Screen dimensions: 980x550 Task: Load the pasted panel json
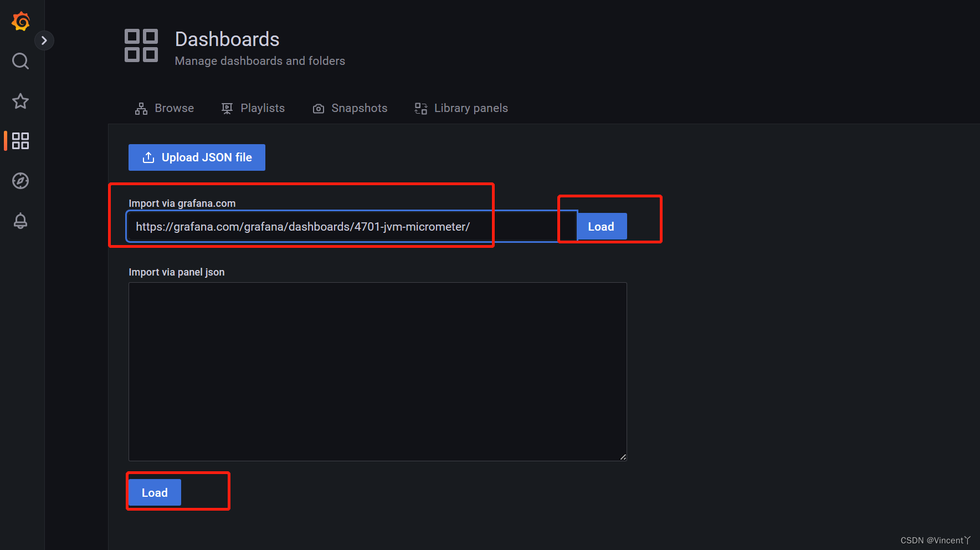click(x=155, y=492)
